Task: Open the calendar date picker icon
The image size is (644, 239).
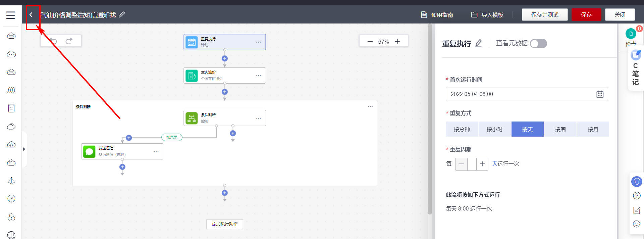Action: 600,94
